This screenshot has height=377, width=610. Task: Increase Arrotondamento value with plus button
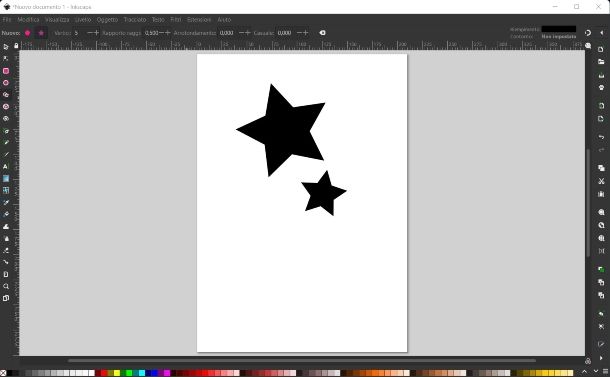pyautogui.click(x=248, y=33)
